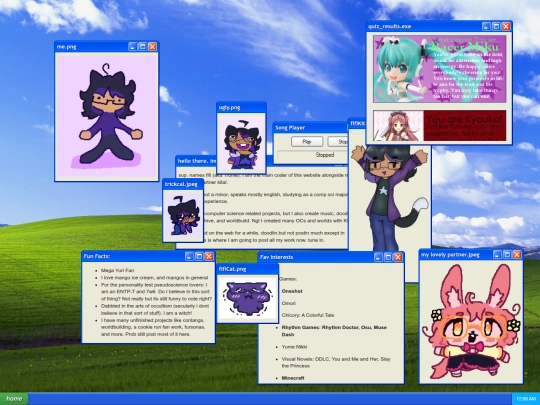540x405 pixels.
Task: Close the quiz_results.exe window
Action: click(506, 26)
